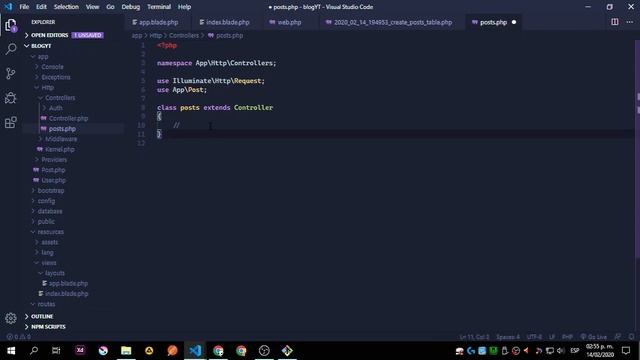Open File Explorer from the taskbar

tap(126, 351)
